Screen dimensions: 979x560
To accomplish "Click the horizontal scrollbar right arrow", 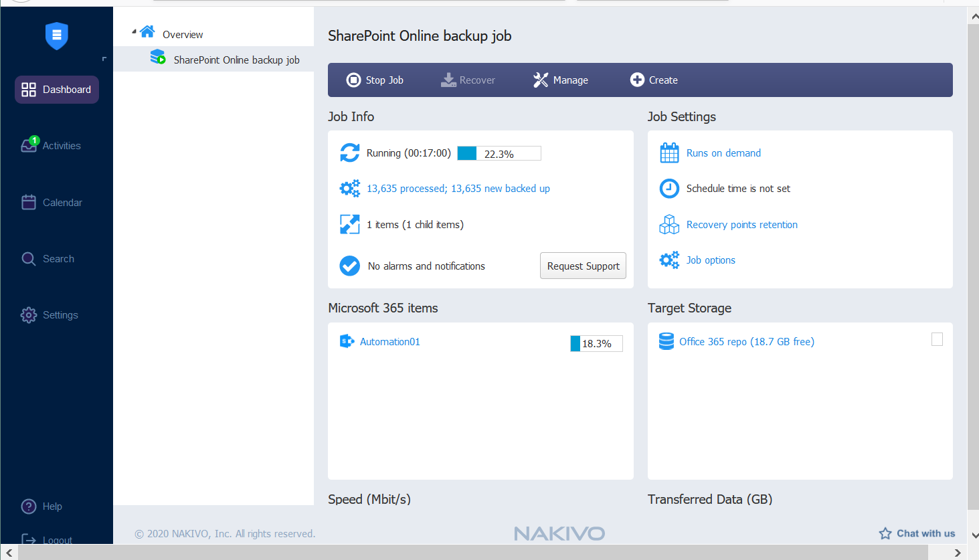I will tap(958, 552).
